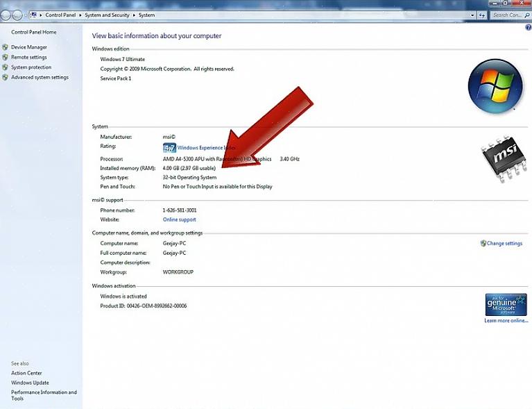532x409 pixels.
Task: Click shield icon beside System protection
Action: pyautogui.click(x=5, y=67)
